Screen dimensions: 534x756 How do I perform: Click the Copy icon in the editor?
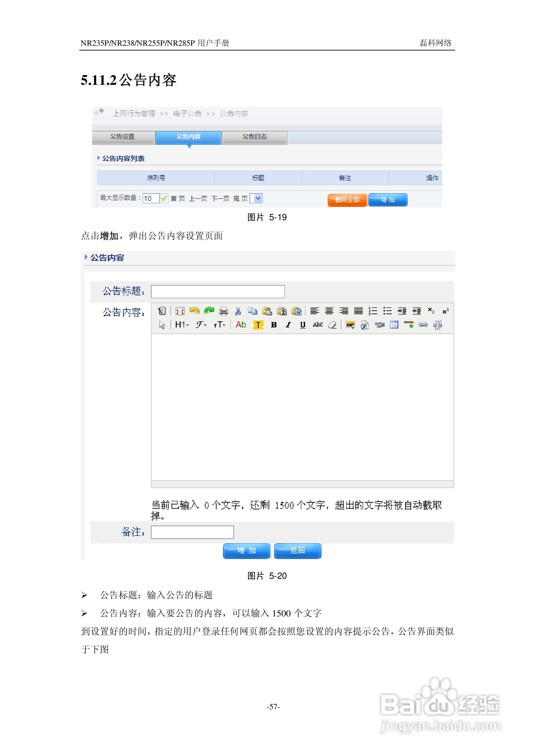click(x=253, y=311)
